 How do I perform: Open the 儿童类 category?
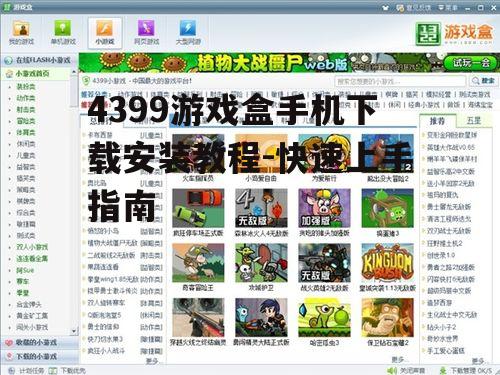(26, 155)
